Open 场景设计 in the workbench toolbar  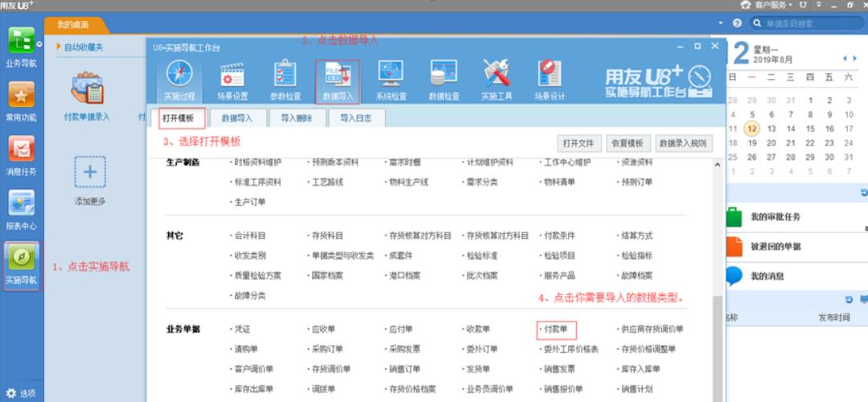[549, 80]
